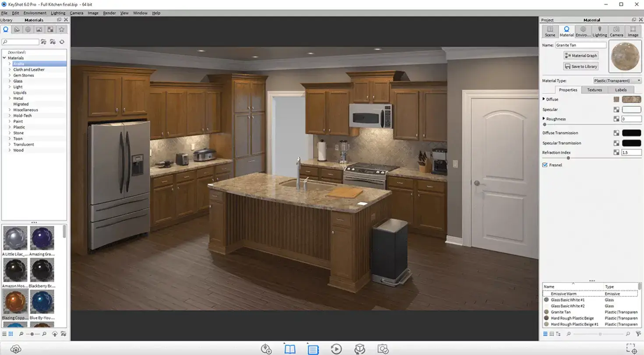The image size is (644, 355).
Task: Expand the Roughness property
Action: 544,119
